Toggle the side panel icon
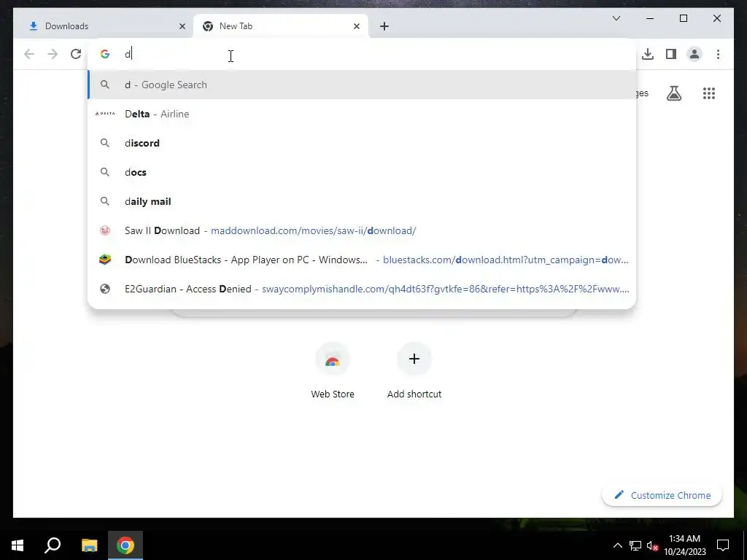Image resolution: width=747 pixels, height=560 pixels. point(671,54)
